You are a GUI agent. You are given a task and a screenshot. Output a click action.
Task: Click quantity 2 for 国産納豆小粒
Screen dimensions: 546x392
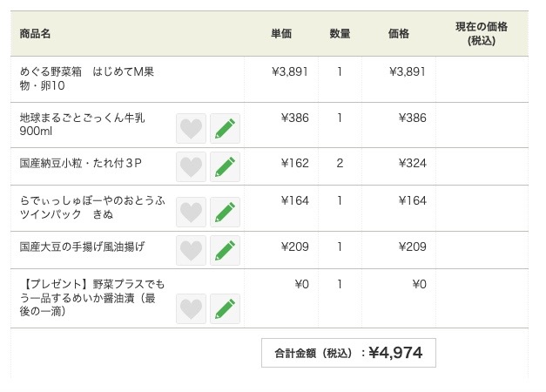coord(340,163)
